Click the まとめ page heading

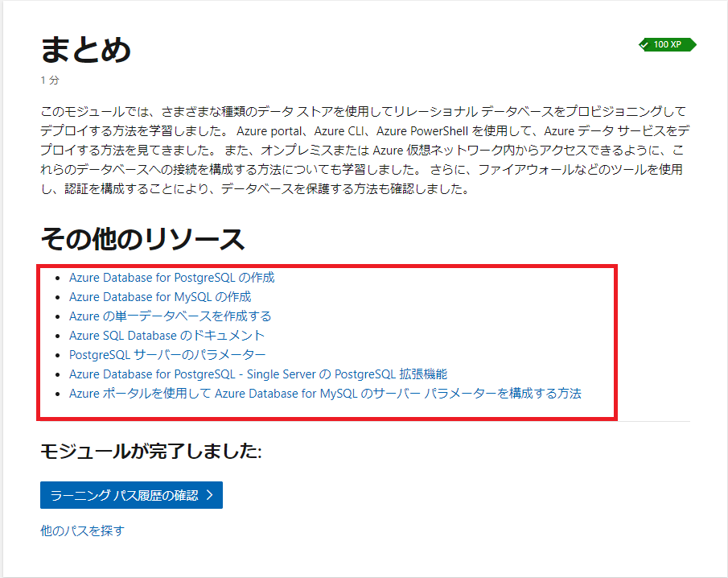[x=85, y=50]
